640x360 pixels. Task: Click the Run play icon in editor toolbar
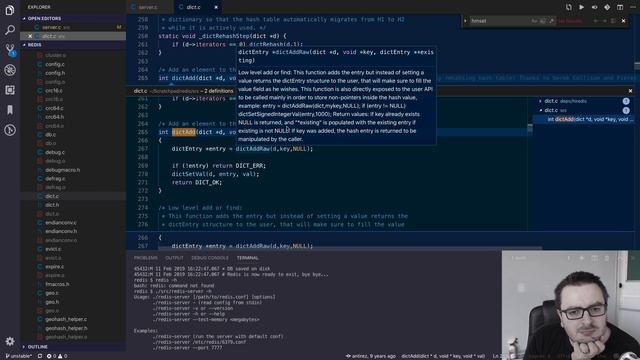tap(581, 7)
